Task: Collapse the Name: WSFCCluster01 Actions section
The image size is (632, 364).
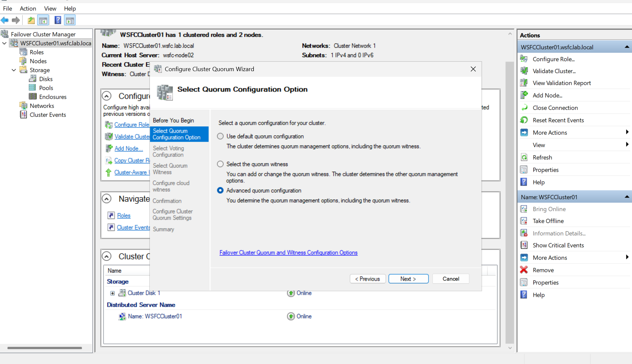Action: 627,197
